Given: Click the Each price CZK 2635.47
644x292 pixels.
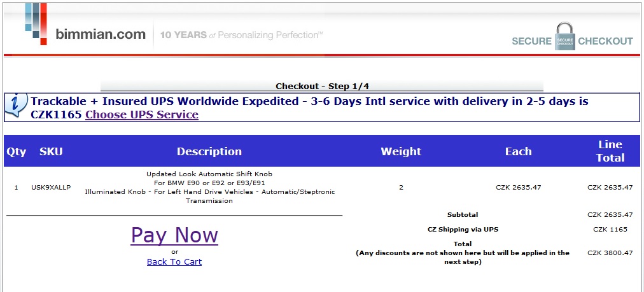Looking at the screenshot, I should tap(519, 187).
